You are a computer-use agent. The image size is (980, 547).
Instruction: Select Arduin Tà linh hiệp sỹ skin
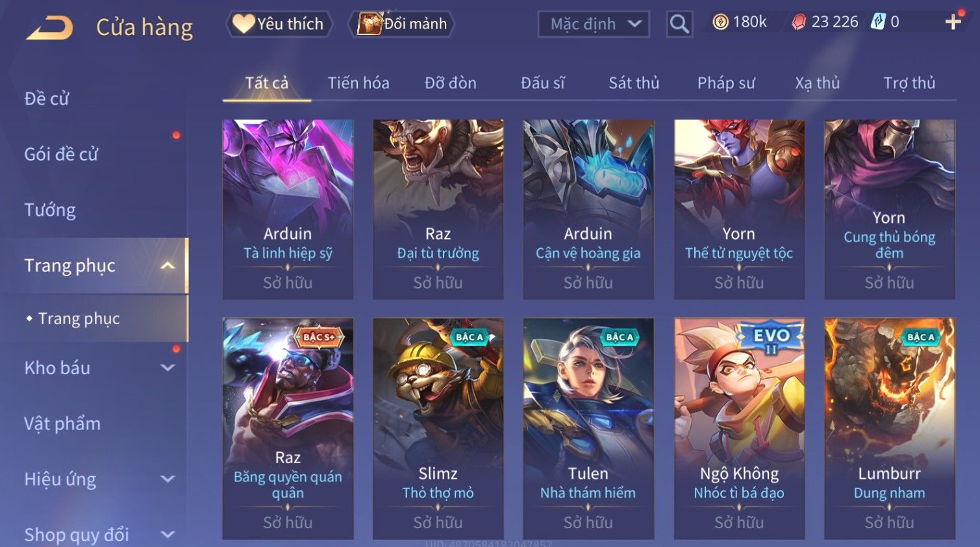pos(288,209)
